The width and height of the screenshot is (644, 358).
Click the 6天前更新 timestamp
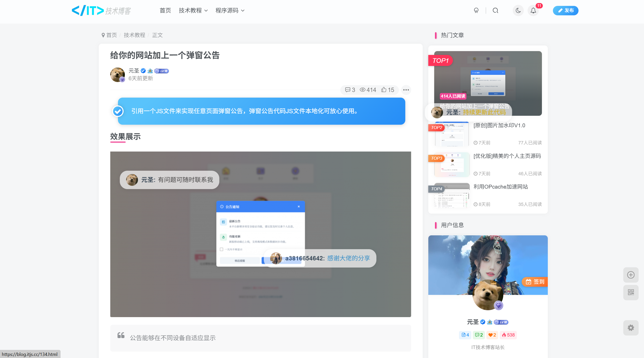coord(141,78)
